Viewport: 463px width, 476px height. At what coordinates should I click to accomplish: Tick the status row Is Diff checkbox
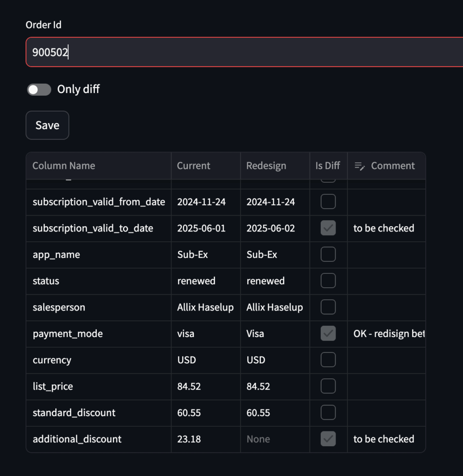328,281
